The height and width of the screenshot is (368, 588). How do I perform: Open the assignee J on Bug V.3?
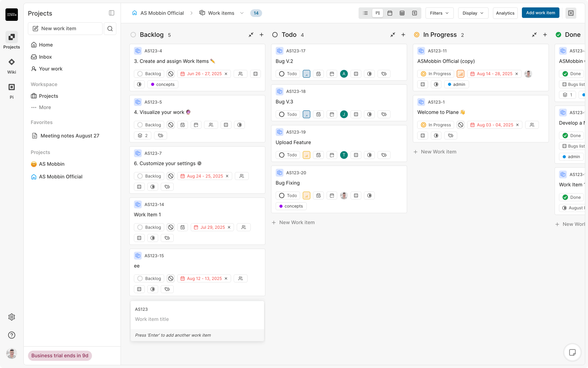344,114
